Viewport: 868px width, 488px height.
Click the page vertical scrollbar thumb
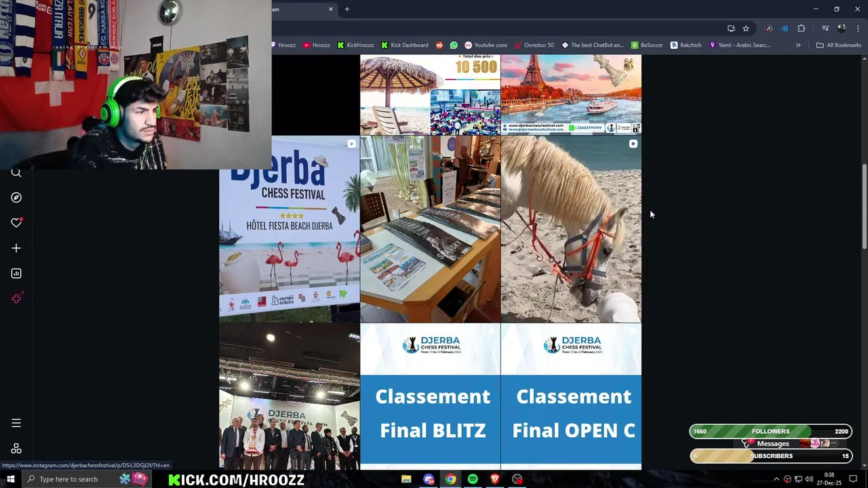coord(864,207)
